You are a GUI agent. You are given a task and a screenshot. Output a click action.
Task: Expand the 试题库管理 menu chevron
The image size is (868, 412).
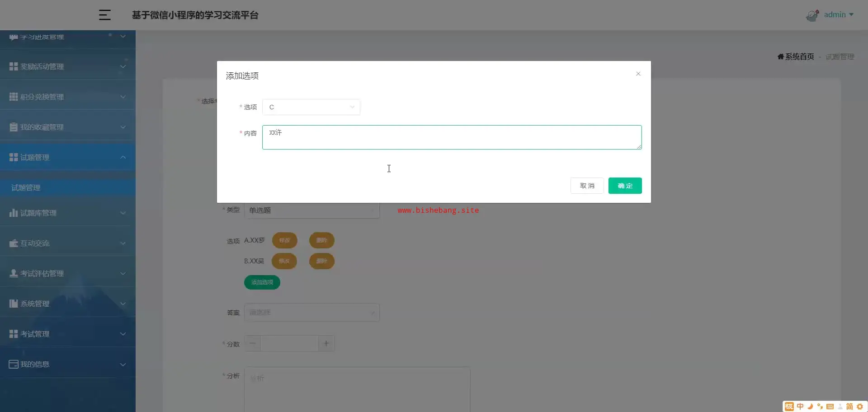123,213
